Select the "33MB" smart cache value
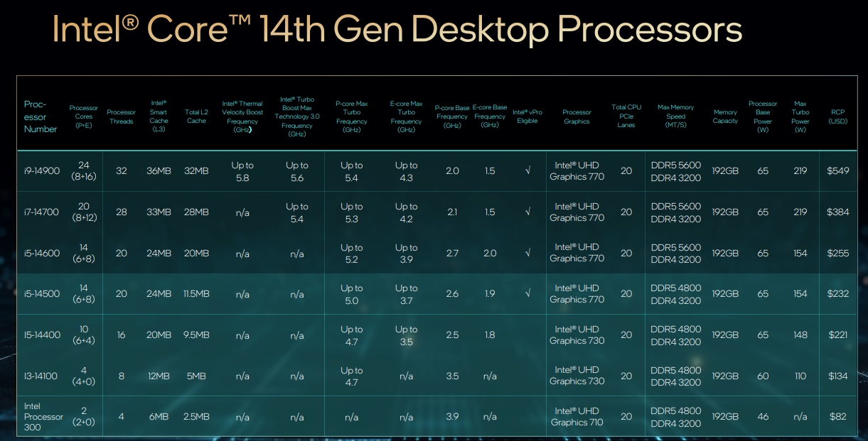Image resolution: width=868 pixels, height=441 pixels. [159, 212]
